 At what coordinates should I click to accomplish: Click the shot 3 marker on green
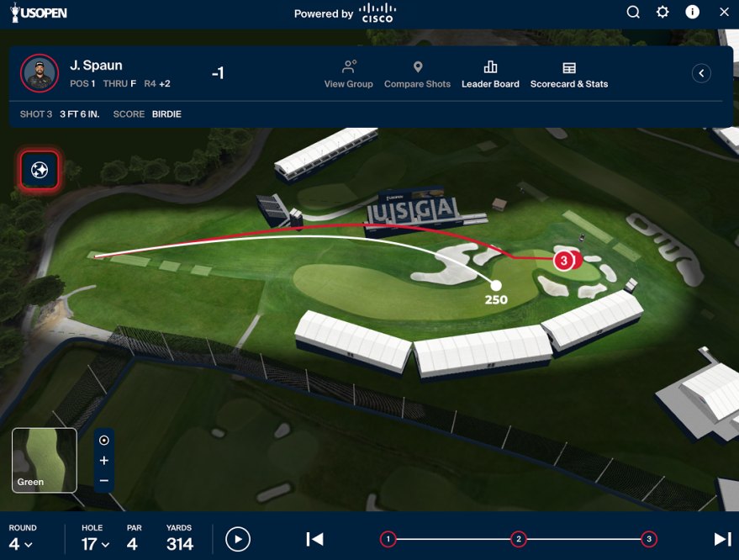tap(564, 261)
